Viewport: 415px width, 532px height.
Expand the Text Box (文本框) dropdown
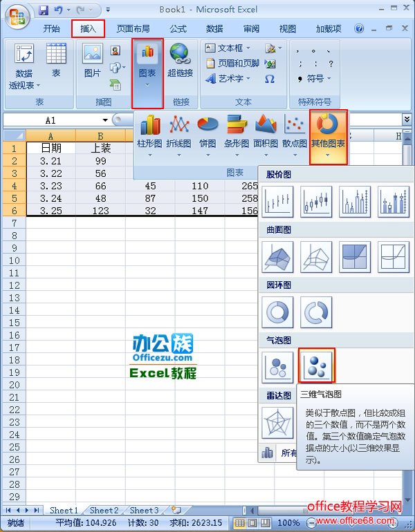248,48
